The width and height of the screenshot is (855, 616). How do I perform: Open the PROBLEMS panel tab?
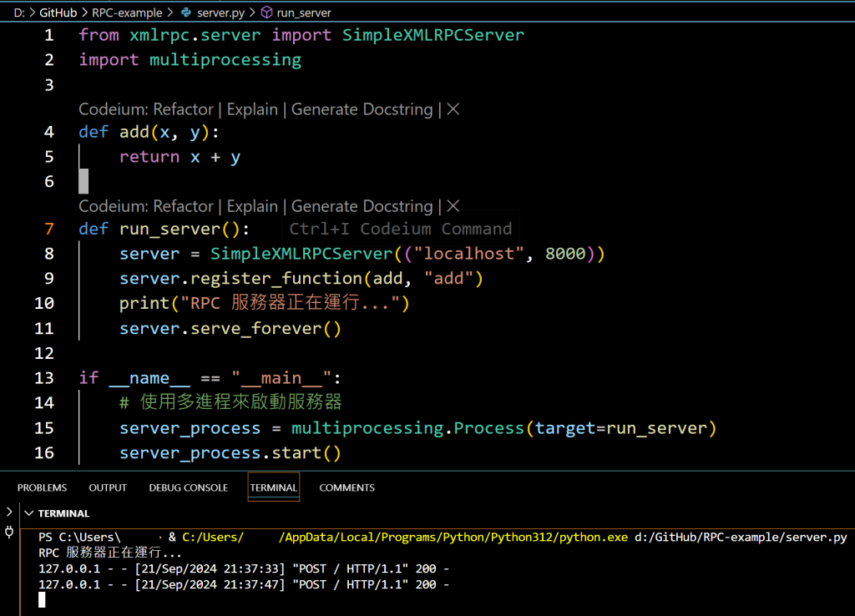42,487
